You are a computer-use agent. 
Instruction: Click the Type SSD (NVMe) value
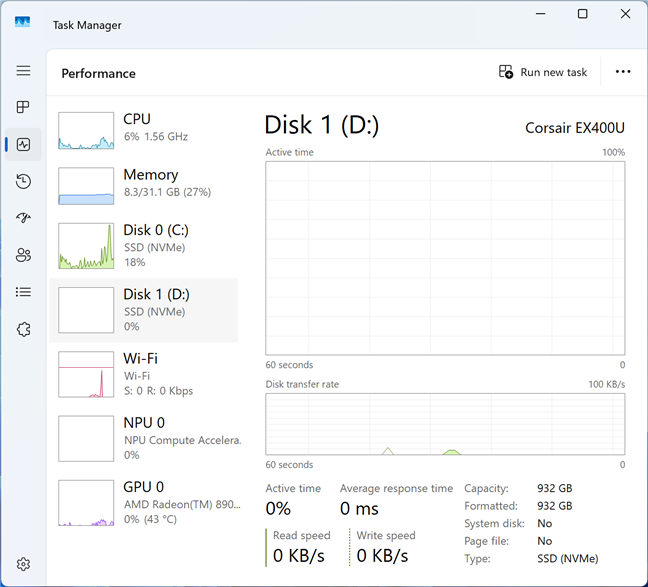click(x=568, y=559)
